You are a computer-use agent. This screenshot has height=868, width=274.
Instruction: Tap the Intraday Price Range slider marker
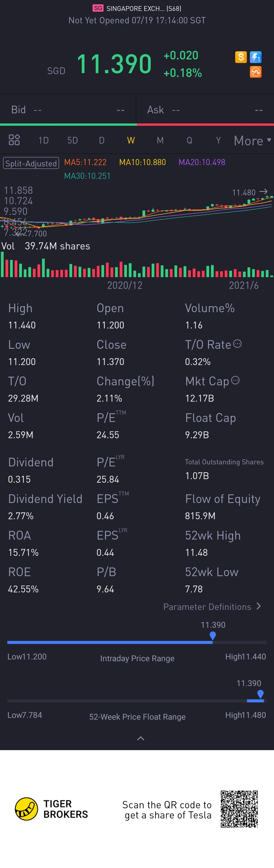[213, 636]
